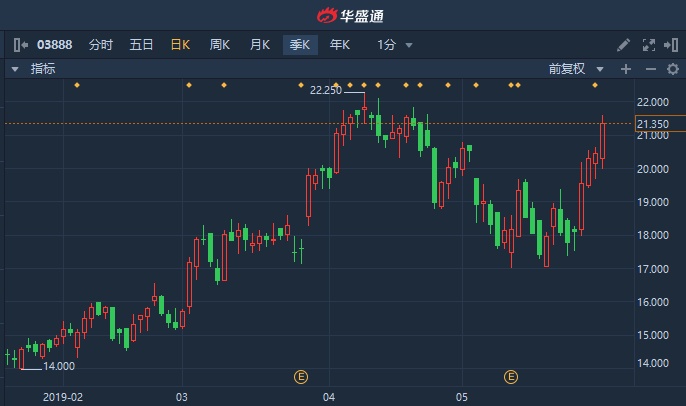Click the 18.000 price axis label

click(653, 235)
